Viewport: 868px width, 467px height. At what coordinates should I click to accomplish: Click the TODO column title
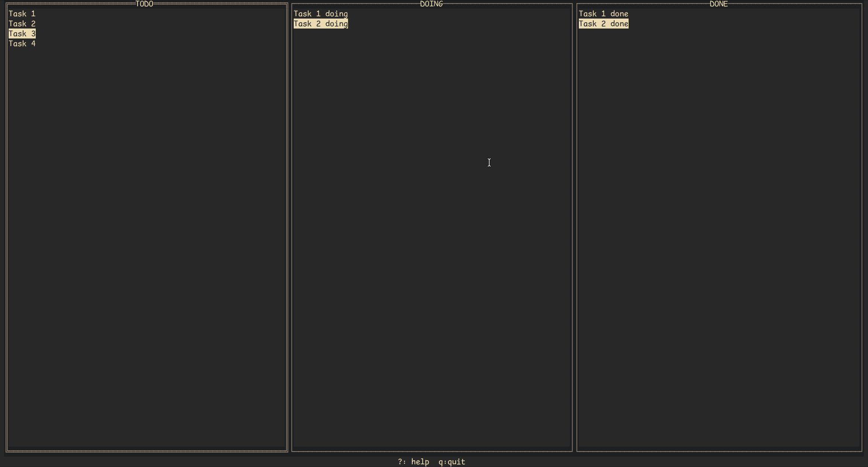pos(144,4)
